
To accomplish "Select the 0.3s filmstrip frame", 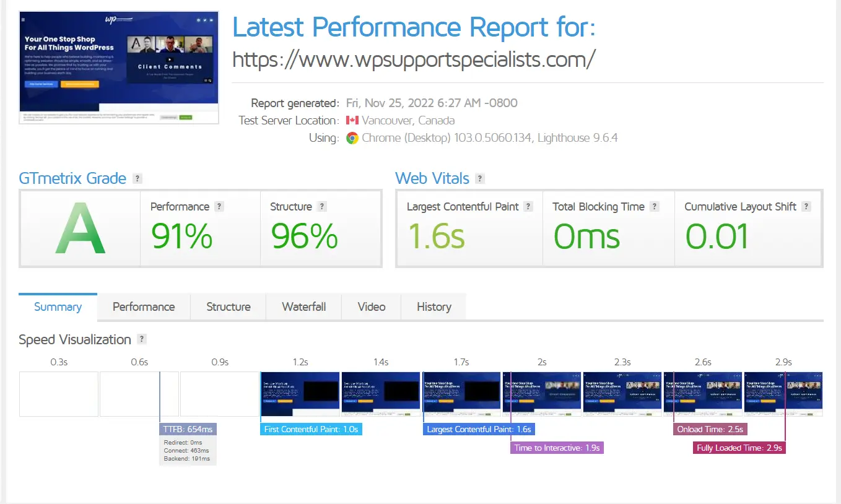I will click(59, 394).
